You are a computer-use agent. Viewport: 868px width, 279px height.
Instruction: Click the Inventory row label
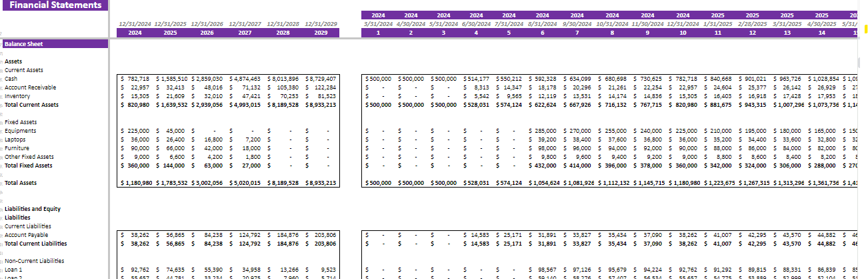(x=17, y=96)
